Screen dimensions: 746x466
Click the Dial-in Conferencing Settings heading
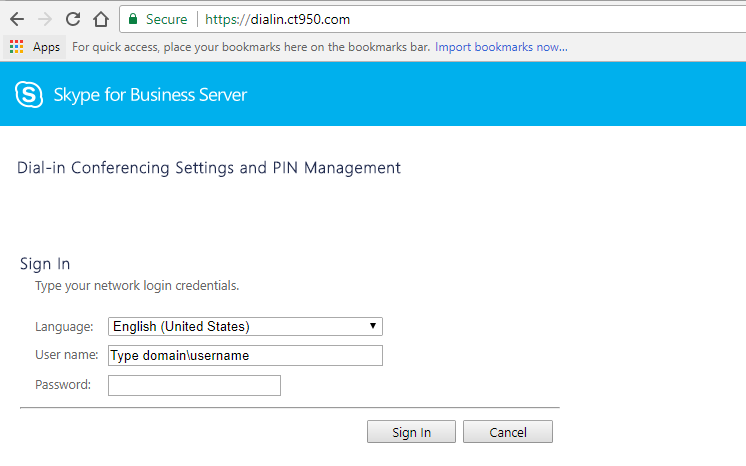[x=209, y=168]
